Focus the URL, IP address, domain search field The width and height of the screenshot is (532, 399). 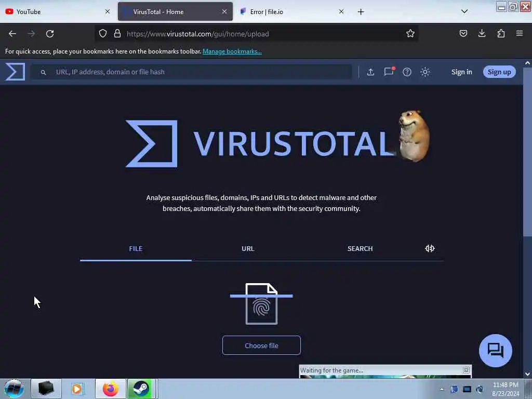point(192,72)
